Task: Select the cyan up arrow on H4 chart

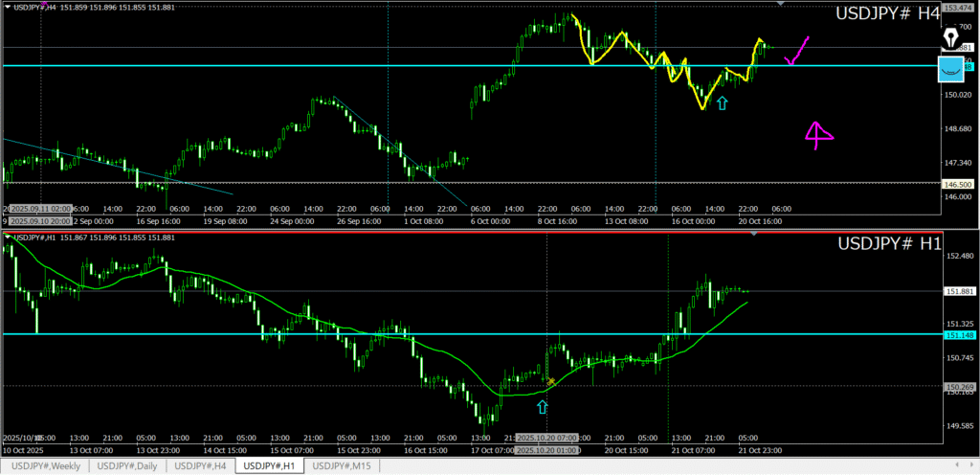Action: (x=722, y=102)
